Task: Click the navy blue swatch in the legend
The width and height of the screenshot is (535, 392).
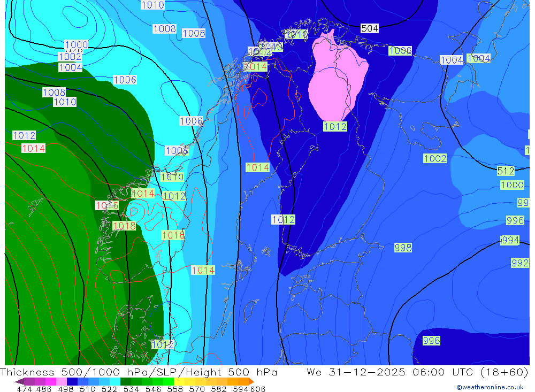Action: point(72,381)
